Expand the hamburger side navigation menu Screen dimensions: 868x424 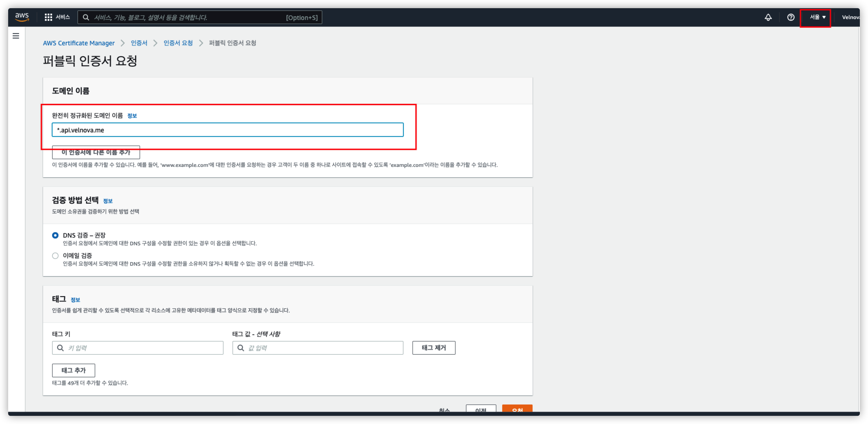pyautogui.click(x=16, y=36)
